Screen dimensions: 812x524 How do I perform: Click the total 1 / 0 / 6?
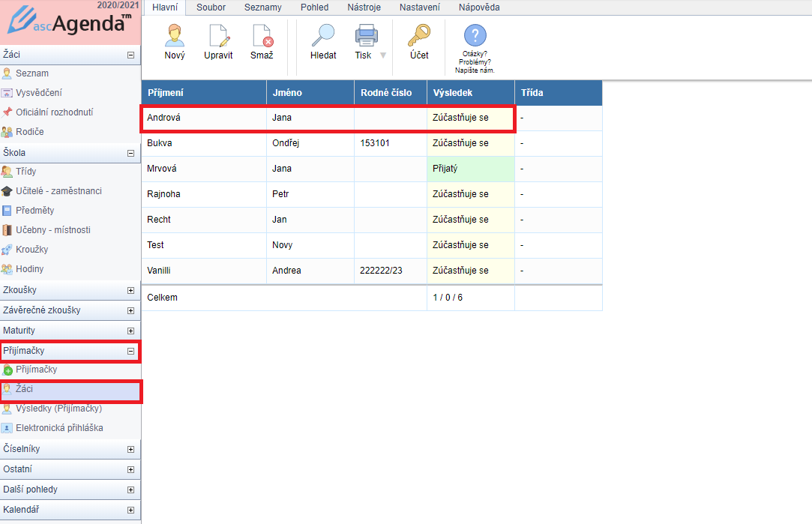click(x=448, y=298)
